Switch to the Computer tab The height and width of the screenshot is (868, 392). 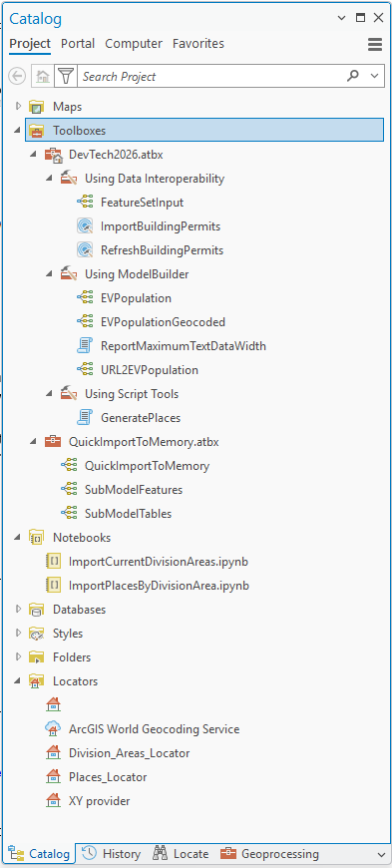134,43
